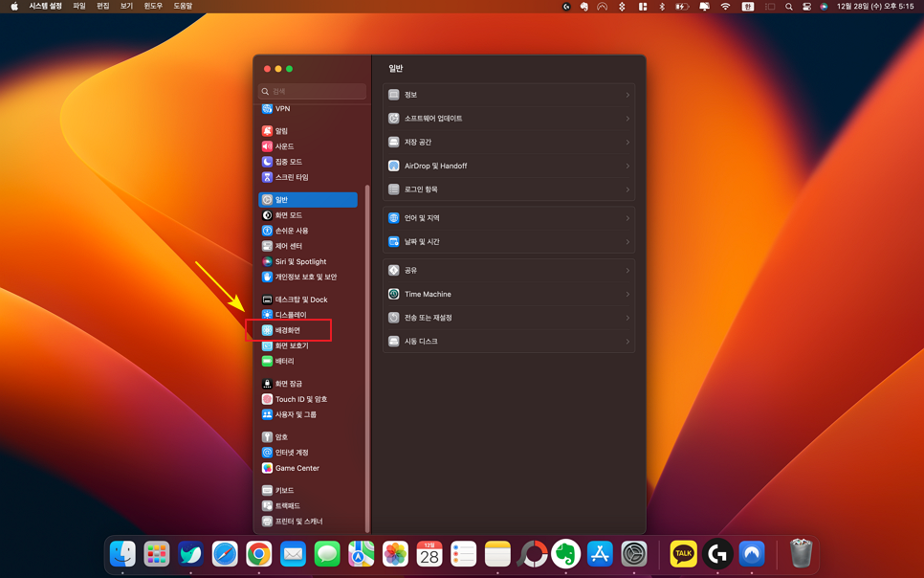Screen dimensions: 924x578
Task: Select 화면 모드 sidebar item
Action: (308, 215)
